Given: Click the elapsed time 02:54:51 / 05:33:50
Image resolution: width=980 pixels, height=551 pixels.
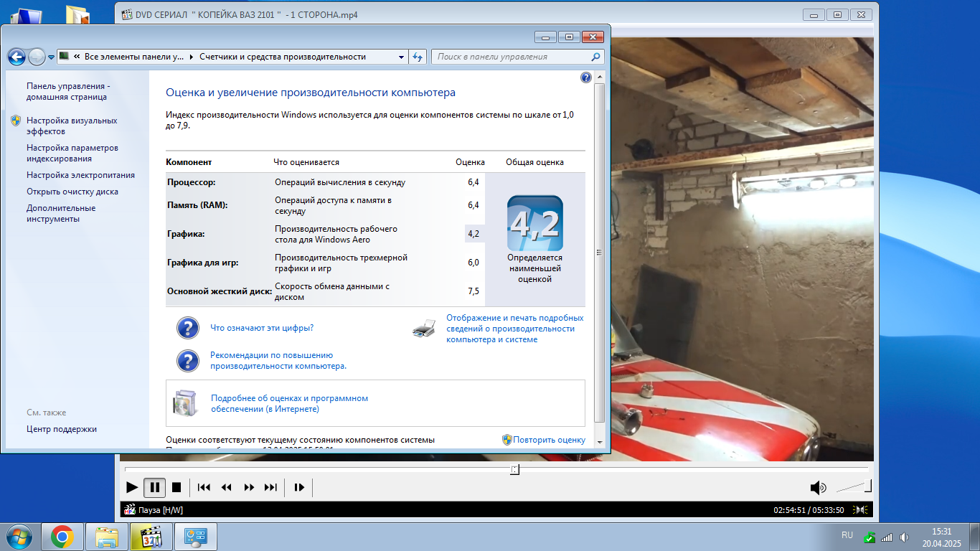Looking at the screenshot, I should point(809,510).
